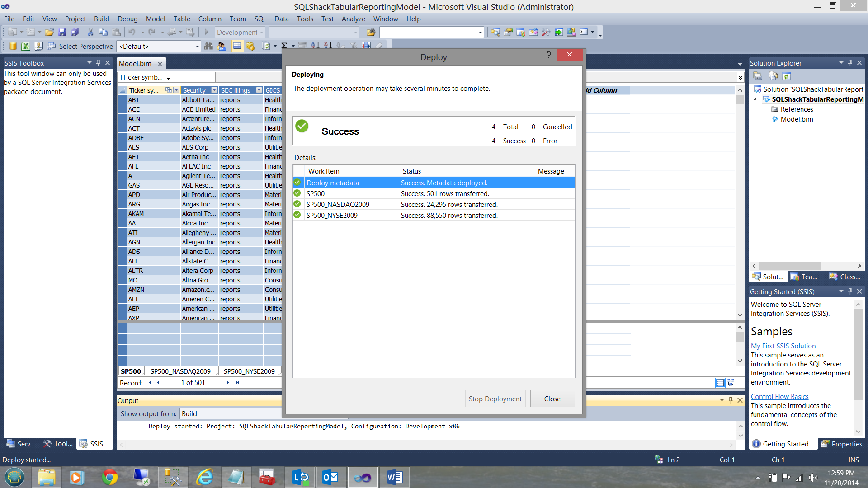Collapse the SQLShackTabularReportingModel project node
The image size is (868, 488).
click(x=755, y=99)
